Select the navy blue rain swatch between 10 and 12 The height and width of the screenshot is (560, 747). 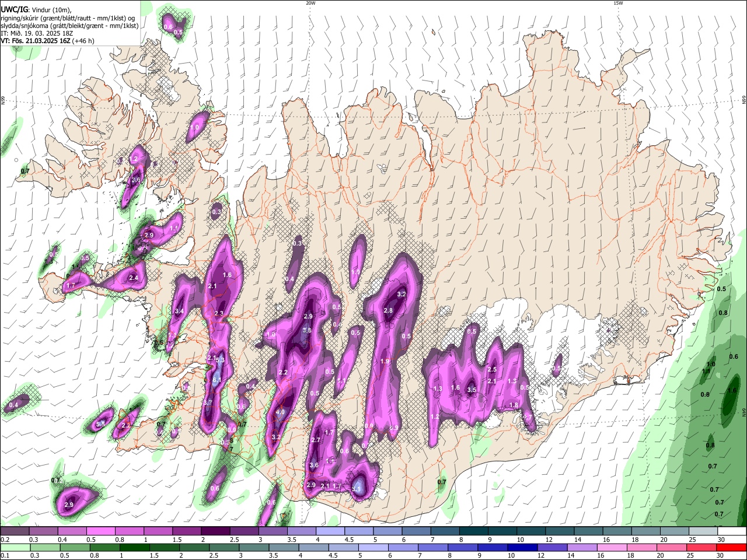522,547
